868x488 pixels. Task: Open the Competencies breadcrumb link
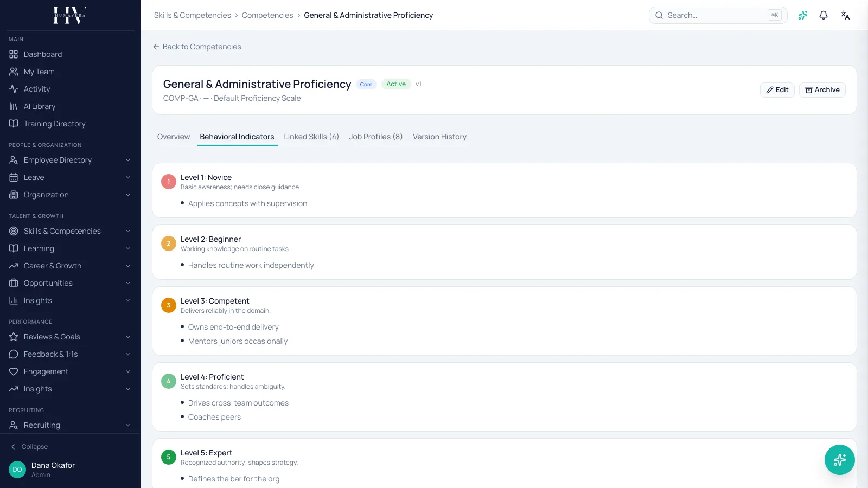[x=267, y=15]
